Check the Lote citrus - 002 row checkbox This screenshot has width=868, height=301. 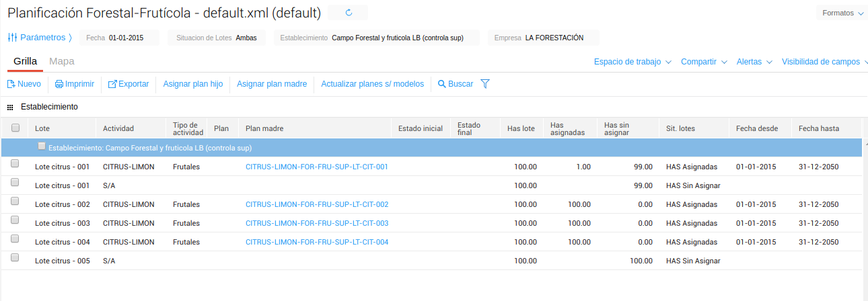point(15,201)
